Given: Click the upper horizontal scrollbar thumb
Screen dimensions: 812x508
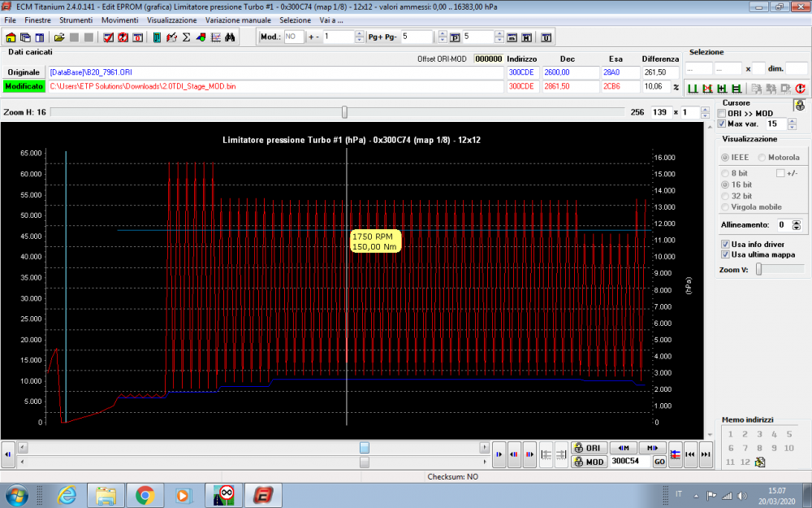Looking at the screenshot, I should 365,447.
